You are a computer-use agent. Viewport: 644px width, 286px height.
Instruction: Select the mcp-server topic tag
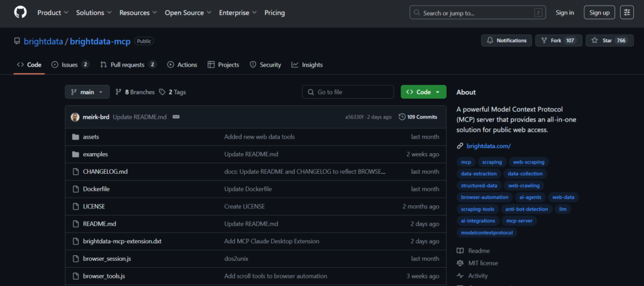click(519, 221)
